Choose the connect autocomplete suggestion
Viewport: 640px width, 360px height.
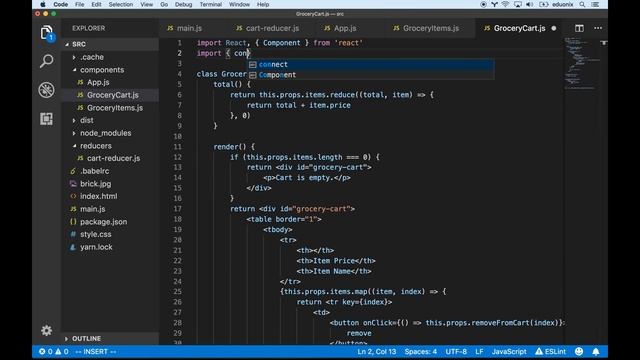click(371, 64)
